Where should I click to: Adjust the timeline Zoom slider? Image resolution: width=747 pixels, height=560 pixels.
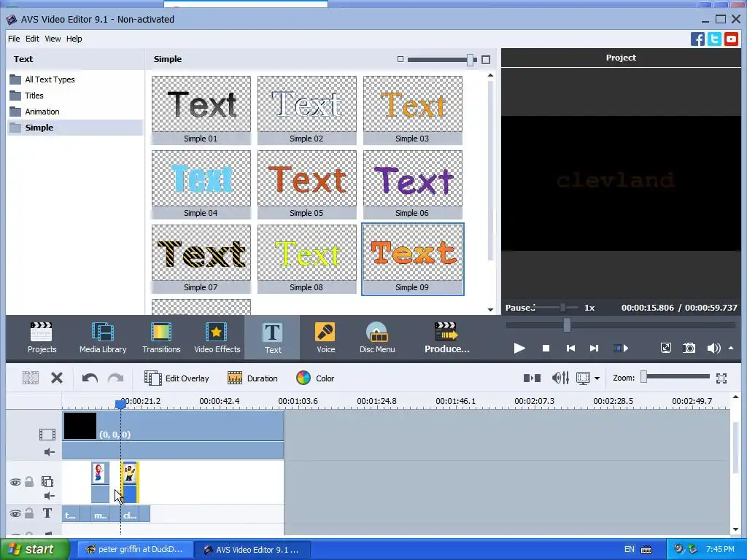[x=643, y=377]
